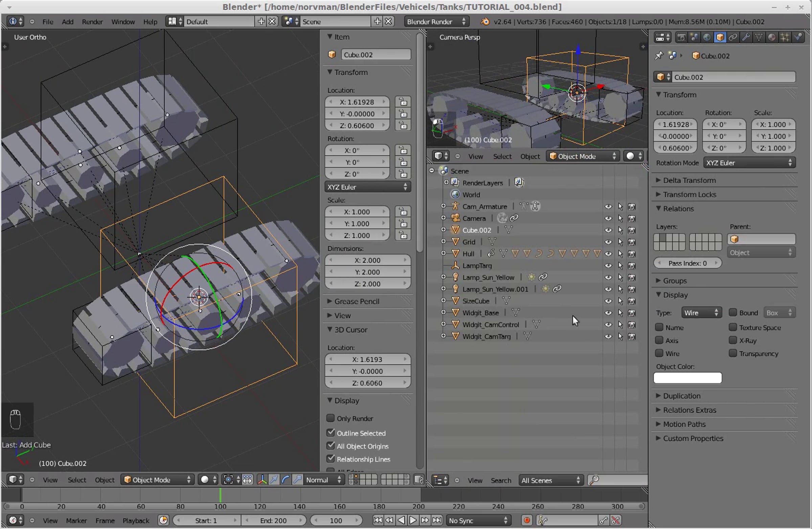812x529 pixels.
Task: Select SizeCube in the outliner
Action: [x=476, y=301]
